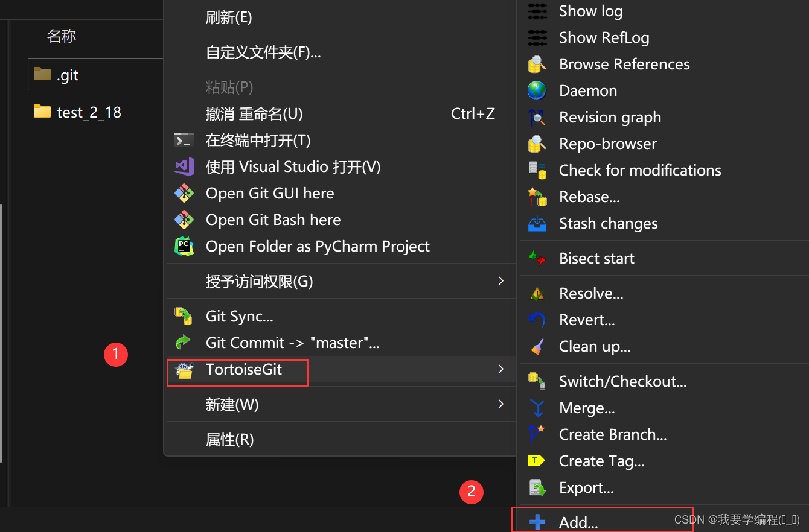Click the Check for modifications text
The height and width of the screenshot is (532, 809).
click(x=640, y=170)
